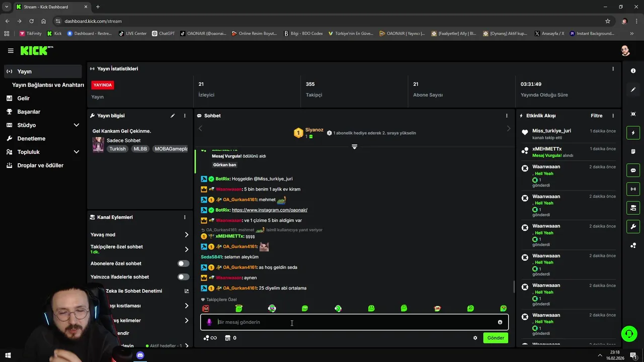
Task: Click the green headset support button
Action: click(628, 333)
